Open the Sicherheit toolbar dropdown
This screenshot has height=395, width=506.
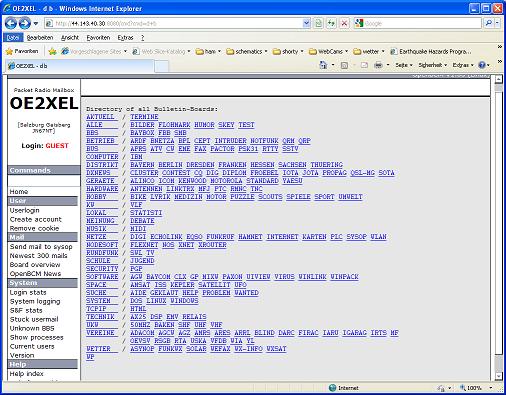(433, 65)
